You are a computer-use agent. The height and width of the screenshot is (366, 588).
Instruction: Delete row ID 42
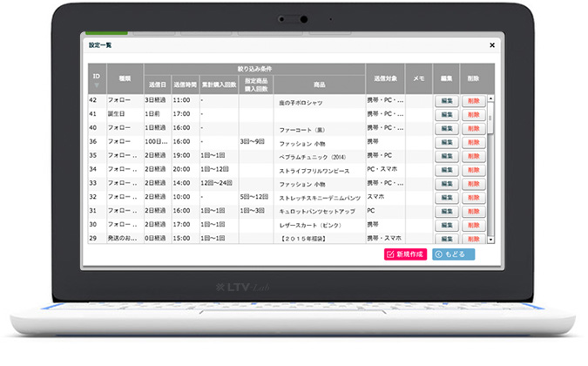click(x=474, y=101)
